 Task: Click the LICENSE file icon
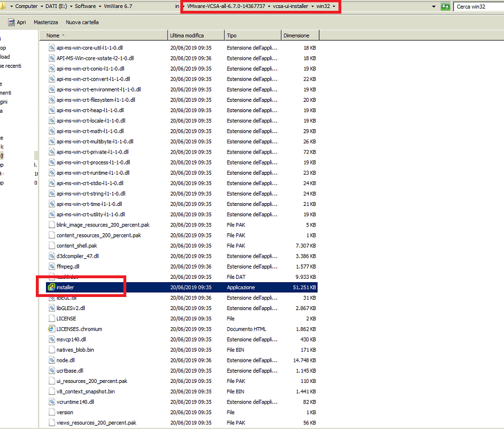coord(51,319)
